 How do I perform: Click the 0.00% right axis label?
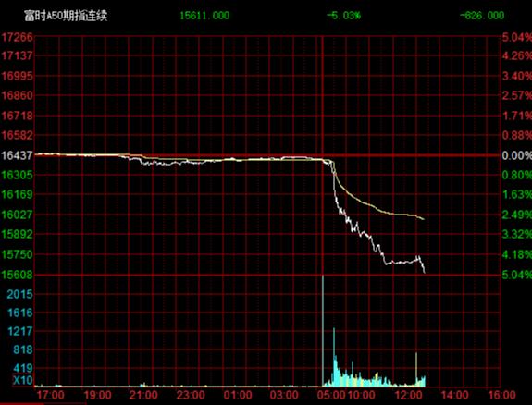click(516, 155)
